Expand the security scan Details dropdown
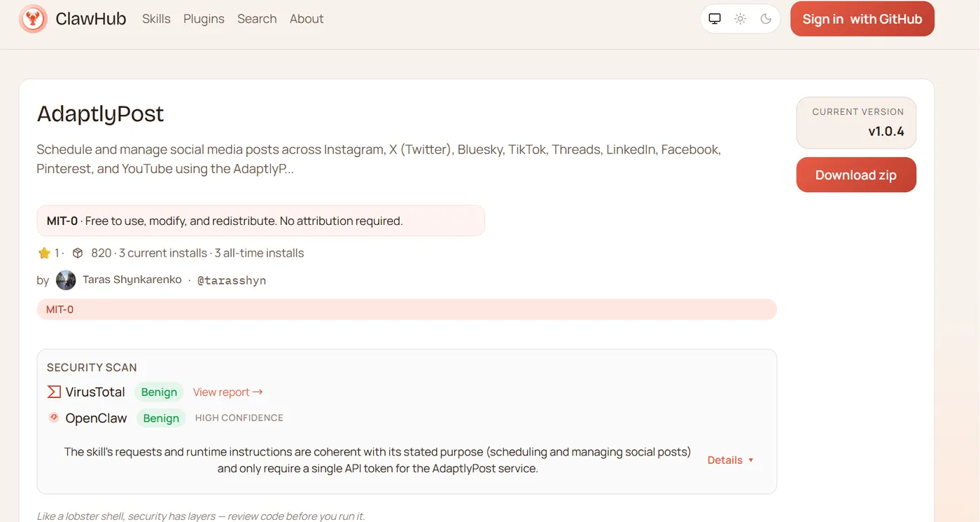980x522 pixels. [730, 460]
